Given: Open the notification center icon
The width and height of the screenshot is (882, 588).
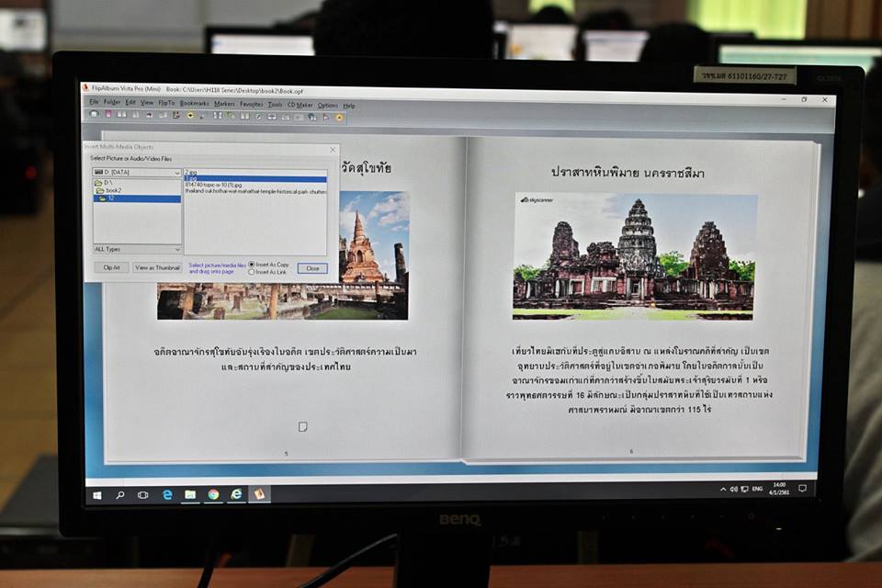Looking at the screenshot, I should (802, 489).
